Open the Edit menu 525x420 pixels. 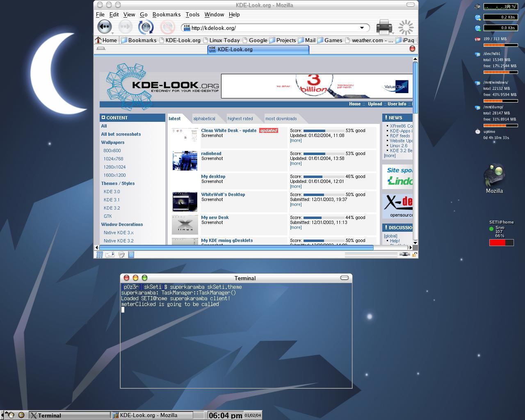click(114, 14)
